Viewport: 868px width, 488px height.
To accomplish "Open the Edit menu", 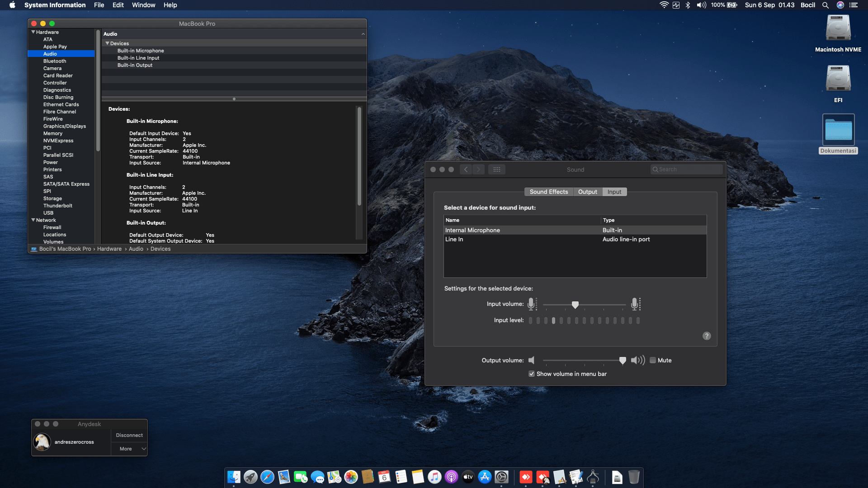I will coord(118,5).
